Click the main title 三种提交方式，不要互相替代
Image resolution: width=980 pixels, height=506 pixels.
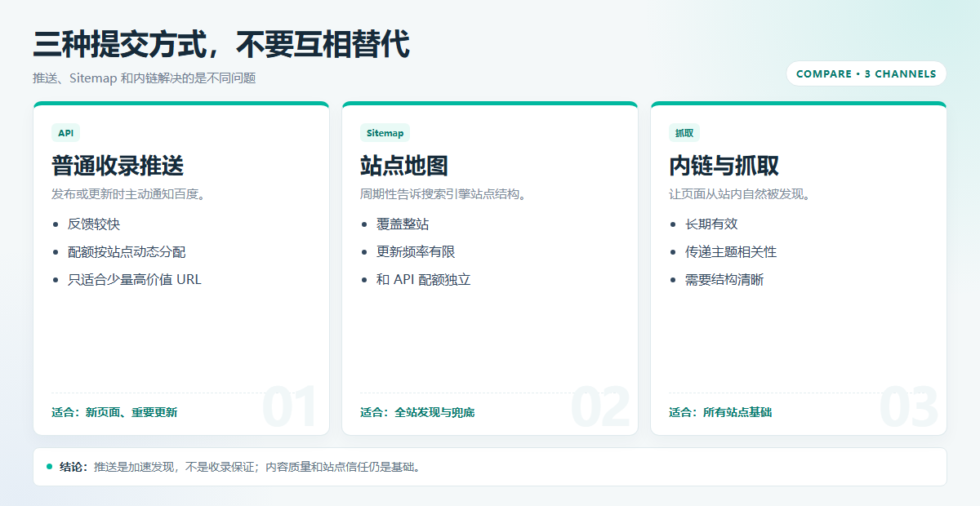tap(221, 44)
